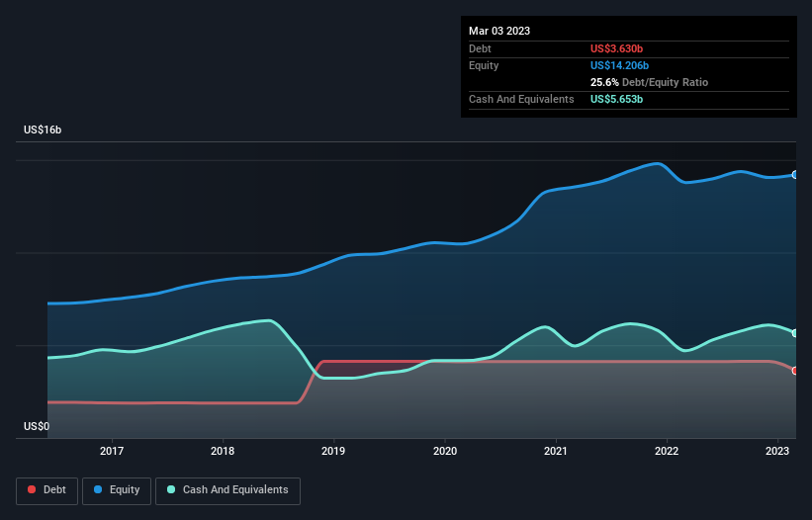Click the Mar 03 2023 tooltip date
The image size is (812, 520).
click(499, 31)
